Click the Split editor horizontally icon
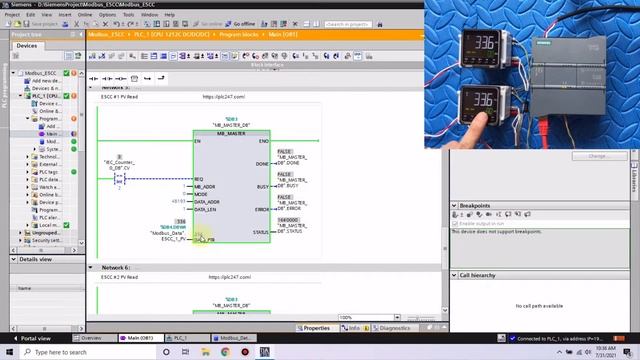The width and height of the screenshot is (640, 360). [x=307, y=24]
